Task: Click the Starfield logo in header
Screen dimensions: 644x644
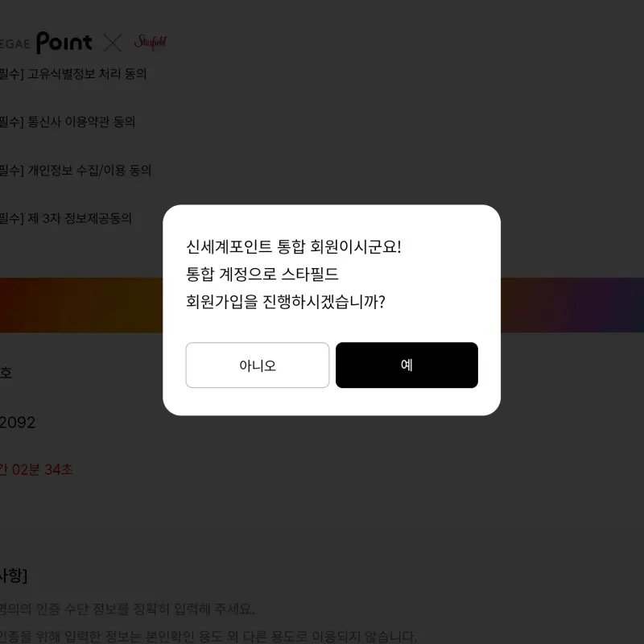Action: (151, 43)
